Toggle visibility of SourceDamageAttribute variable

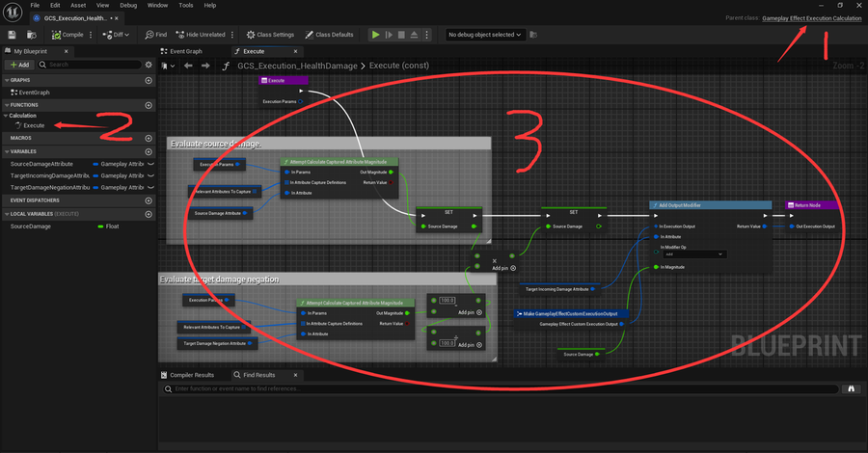point(150,164)
